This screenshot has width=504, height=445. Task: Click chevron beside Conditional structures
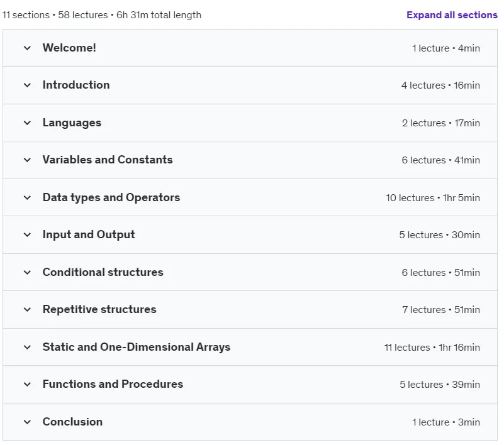pos(27,273)
